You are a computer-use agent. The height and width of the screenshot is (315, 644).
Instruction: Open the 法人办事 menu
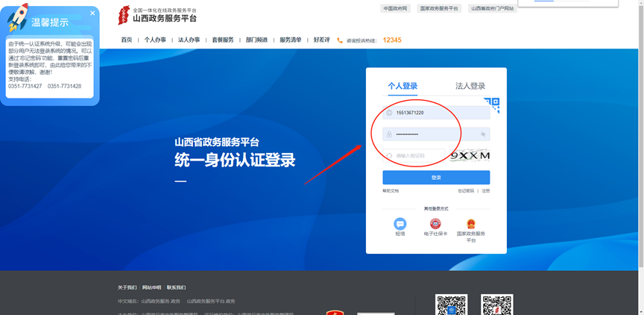click(x=189, y=40)
